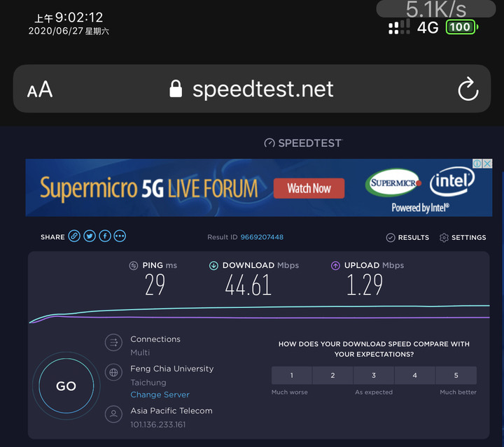Close the ad with the X icon
Image resolution: width=504 pixels, height=447 pixels.
[487, 164]
